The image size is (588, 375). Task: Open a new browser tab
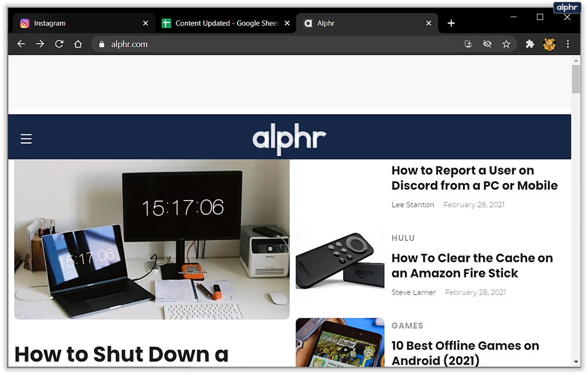451,23
